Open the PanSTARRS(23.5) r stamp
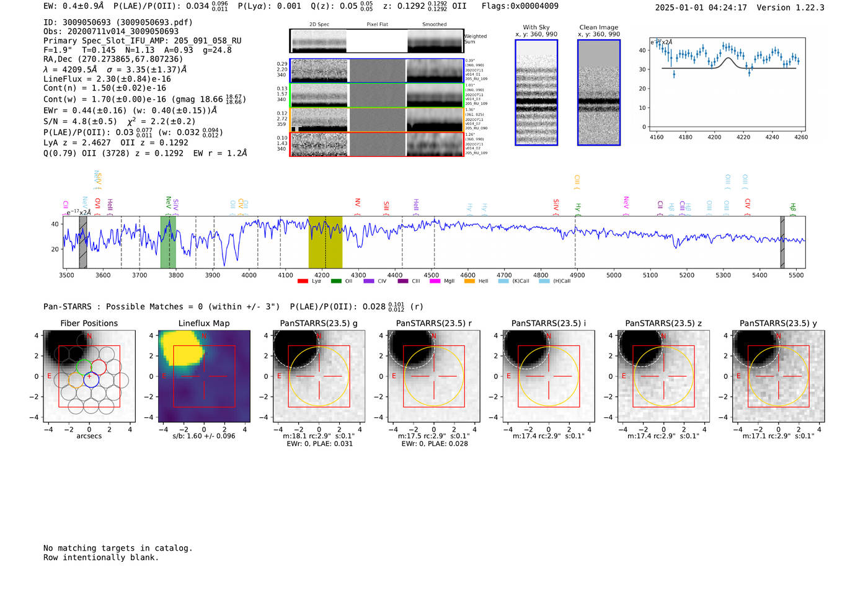Screen dimensions: 868x591 pos(433,376)
